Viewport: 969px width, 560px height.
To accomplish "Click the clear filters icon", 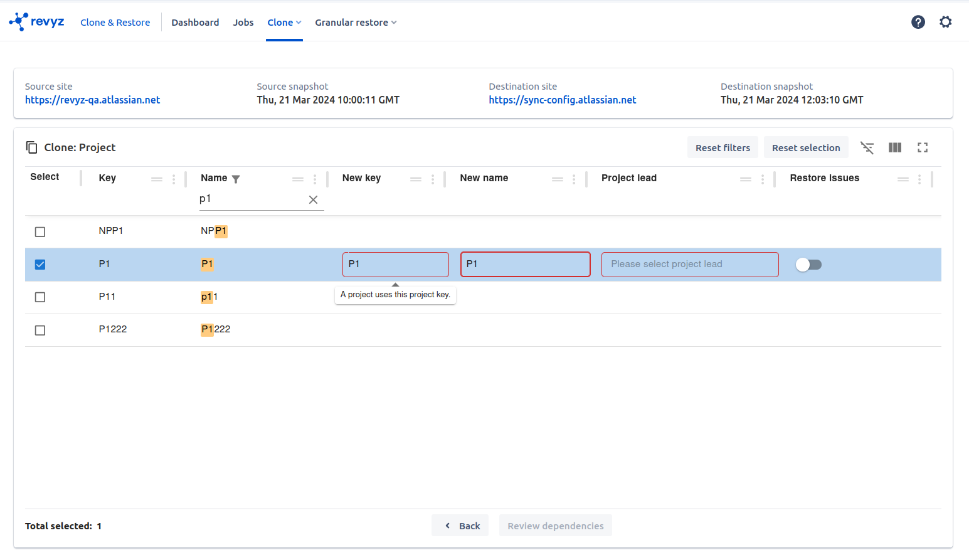I will tap(867, 148).
